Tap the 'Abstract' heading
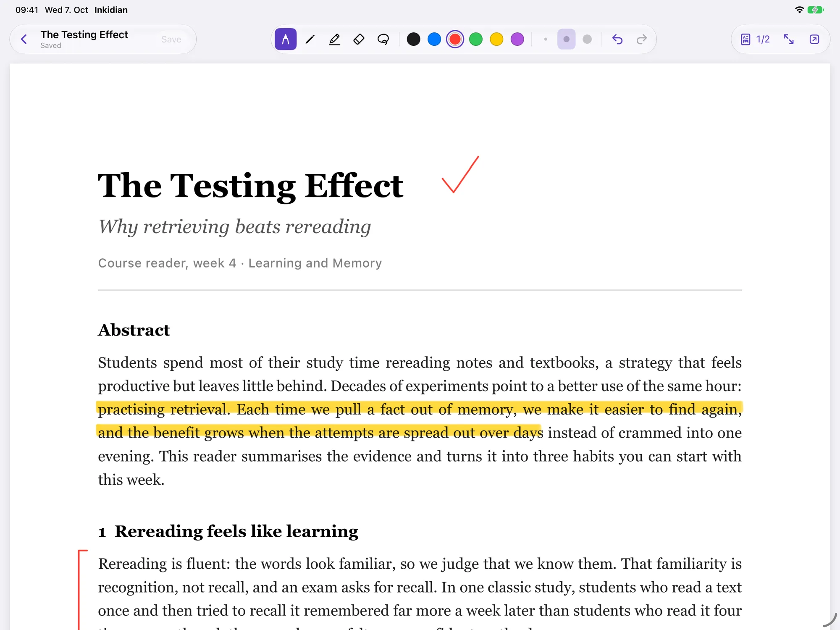Image resolution: width=840 pixels, height=630 pixels. (x=134, y=330)
